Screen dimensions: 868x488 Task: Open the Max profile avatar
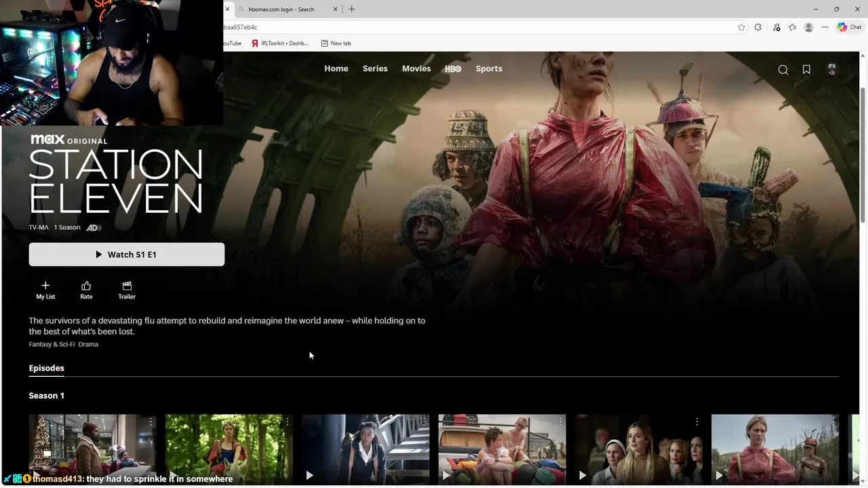(x=831, y=69)
